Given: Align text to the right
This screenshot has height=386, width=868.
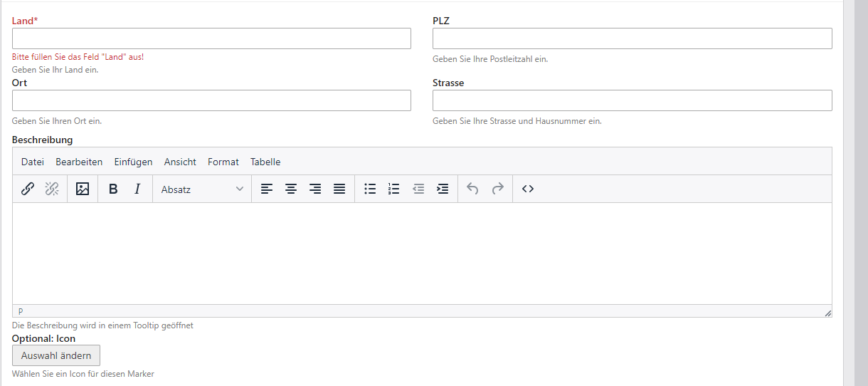Looking at the screenshot, I should click(x=315, y=189).
